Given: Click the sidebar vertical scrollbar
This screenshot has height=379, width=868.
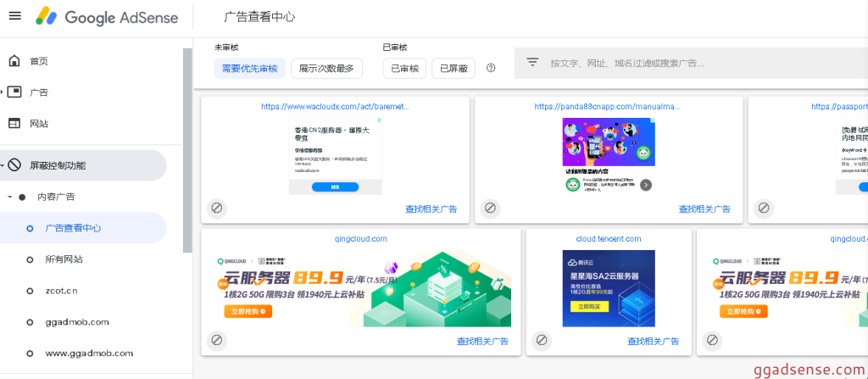Looking at the screenshot, I should (x=187, y=149).
